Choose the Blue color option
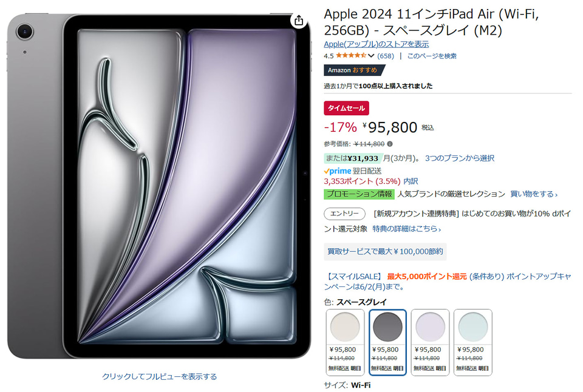The width and height of the screenshot is (583, 392). (473, 342)
